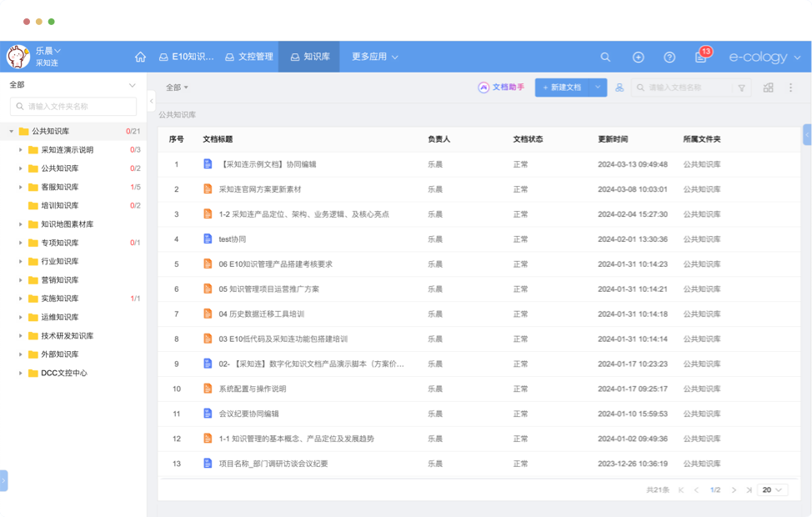Click the share group icon beside 新建文档

[619, 88]
